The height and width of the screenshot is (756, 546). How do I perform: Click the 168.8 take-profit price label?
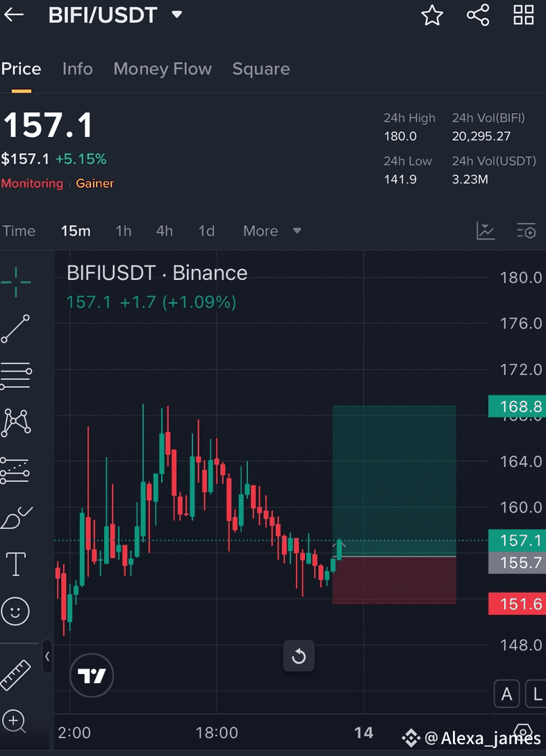517,406
